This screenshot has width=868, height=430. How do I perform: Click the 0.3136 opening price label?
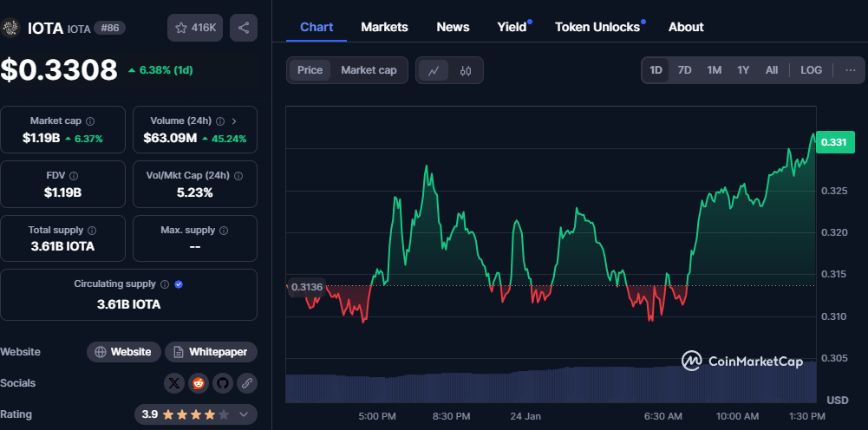point(307,287)
